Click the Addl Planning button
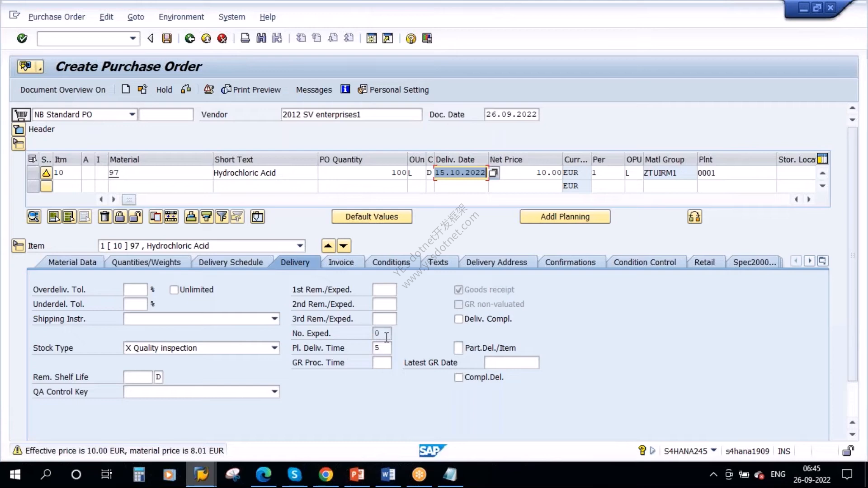Screen dimensions: 868x488 [x=565, y=216]
